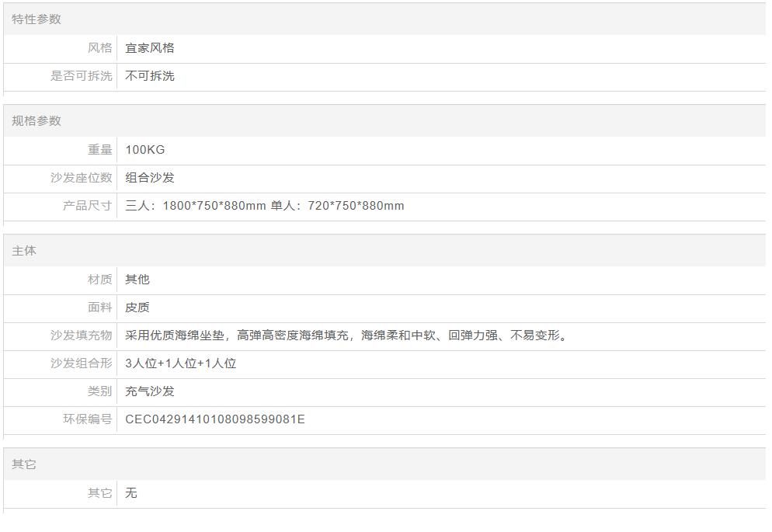The width and height of the screenshot is (772, 532).
Task: Click the 产品尺寸 row label
Action: click(x=88, y=206)
